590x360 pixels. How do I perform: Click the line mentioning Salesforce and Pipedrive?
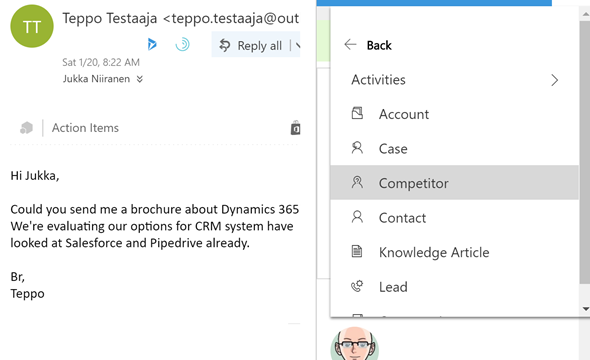pos(130,243)
